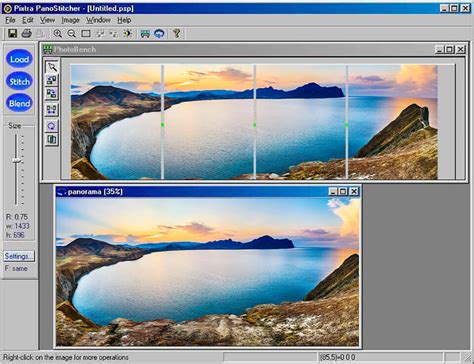Click the 'h: 696' height text
The image size is (474, 364).
[x=15, y=235]
